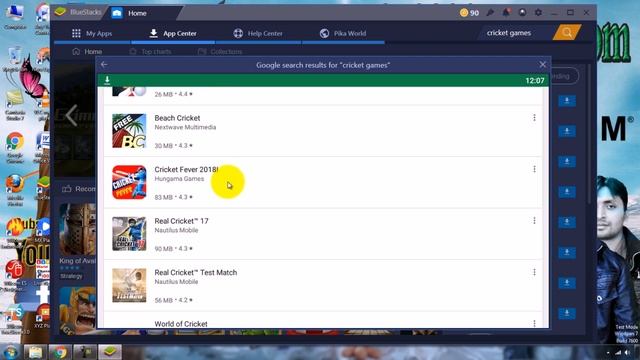Click the BlueStacks coins counter
Image resolution: width=640 pixels, height=360 pixels.
tap(469, 13)
